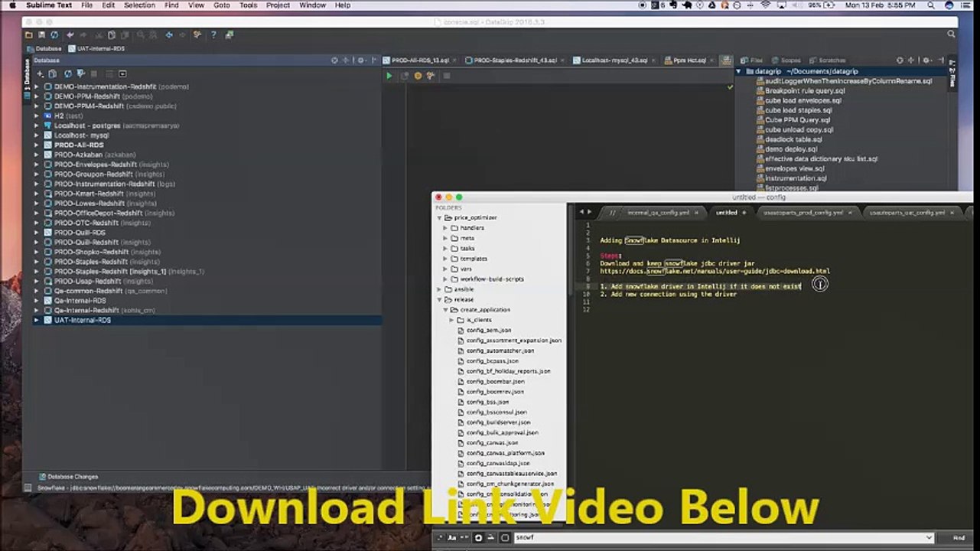
Task: Open the find history dropdown in Sublime
Action: [x=930, y=538]
